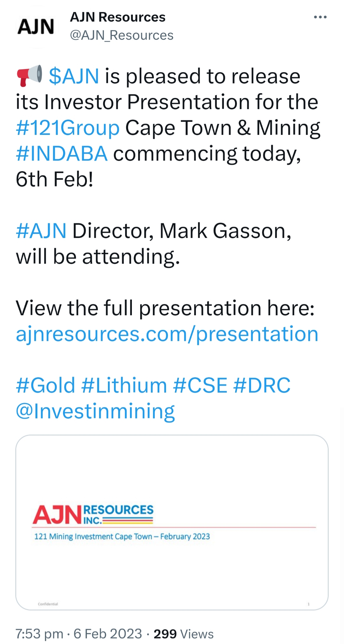
Task: Follow the #INDABA hashtag link
Action: pyautogui.click(x=61, y=154)
